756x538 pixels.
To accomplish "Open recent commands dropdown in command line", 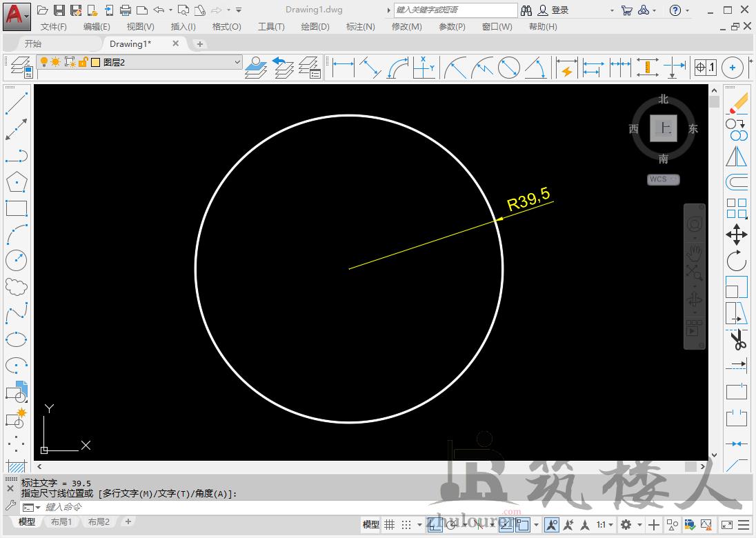I will click(32, 508).
